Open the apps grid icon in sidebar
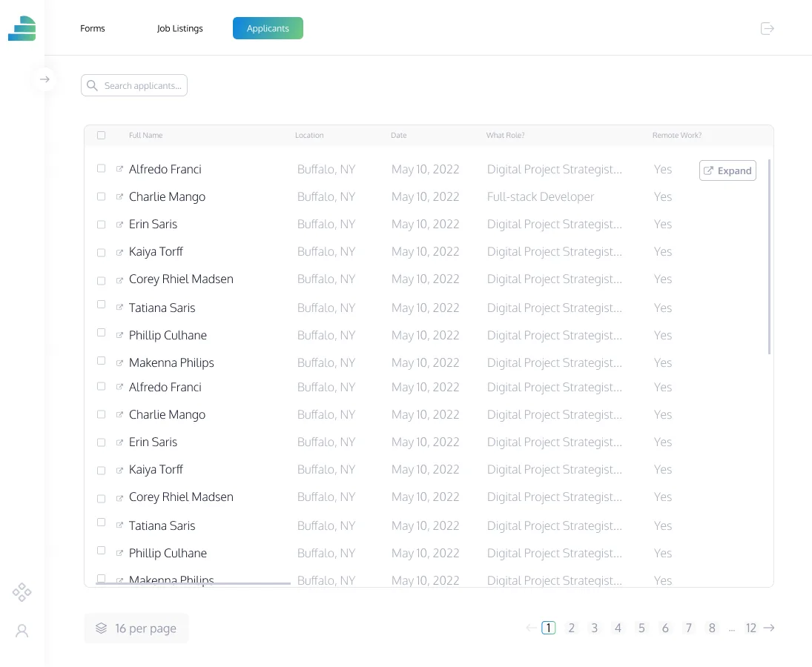This screenshot has width=812, height=667. (x=22, y=592)
